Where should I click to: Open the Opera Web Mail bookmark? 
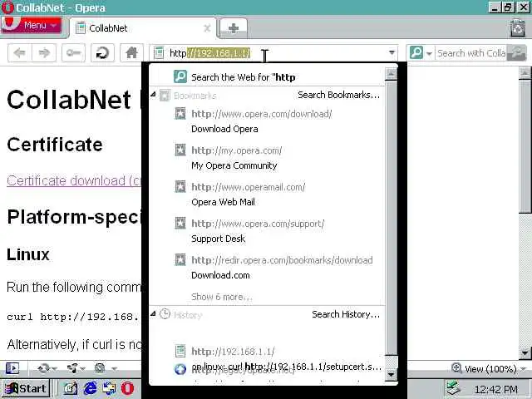click(x=267, y=195)
